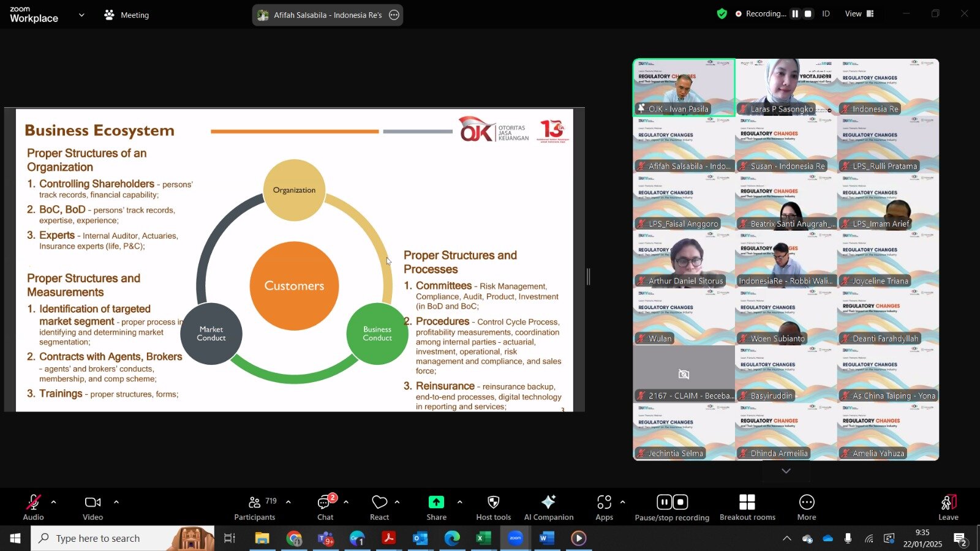Screen dimensions: 980x551
Task: Open Task View on taskbar
Action: pos(230,538)
